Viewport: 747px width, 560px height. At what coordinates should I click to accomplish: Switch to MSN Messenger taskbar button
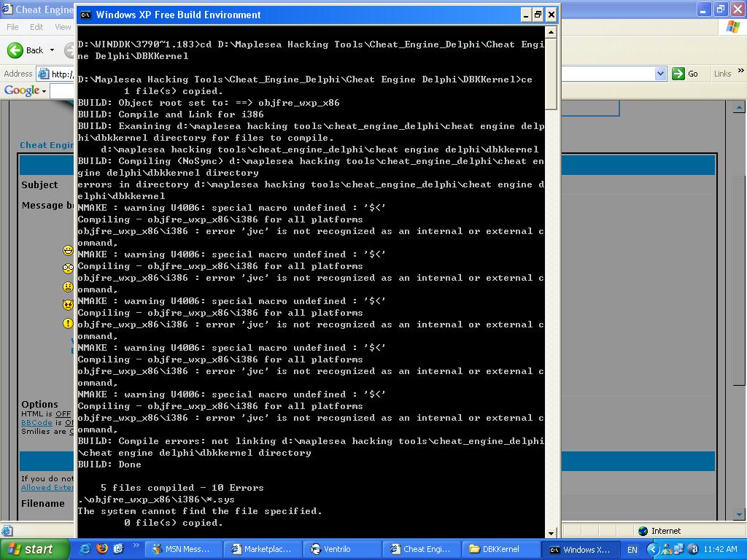point(183,550)
